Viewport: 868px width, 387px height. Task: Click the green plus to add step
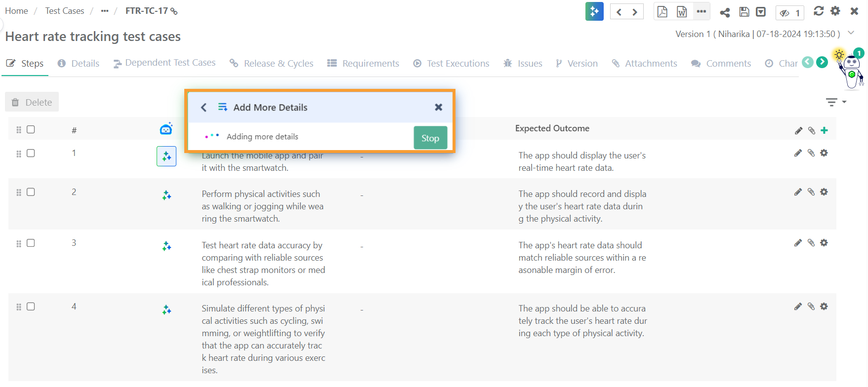tap(824, 130)
